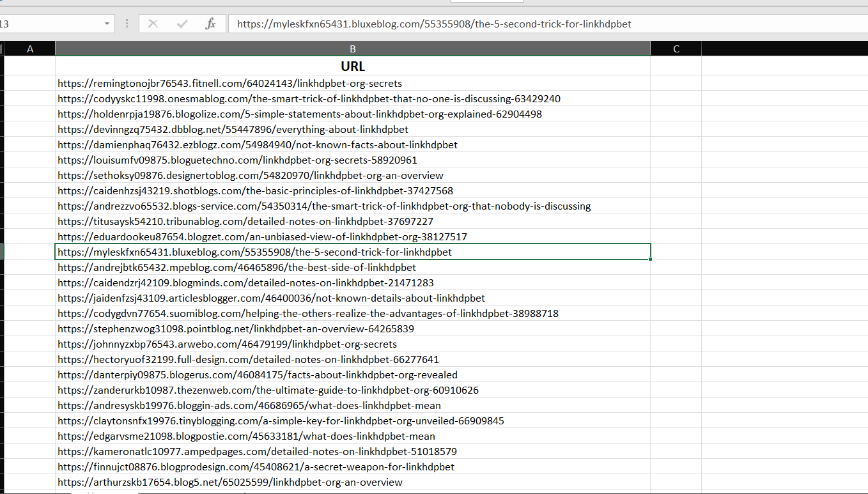The height and width of the screenshot is (494, 868).
Task: Select column B header
Action: coord(352,49)
